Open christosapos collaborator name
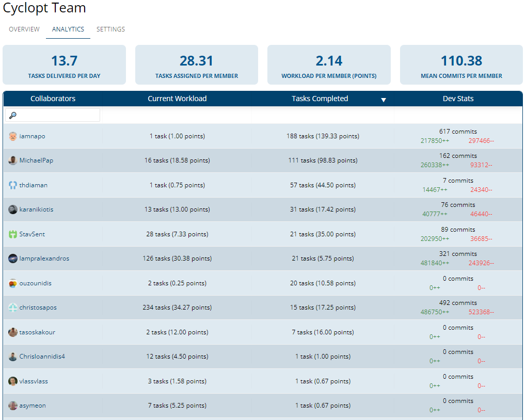Screen dimensions: 526x420 pos(38,308)
